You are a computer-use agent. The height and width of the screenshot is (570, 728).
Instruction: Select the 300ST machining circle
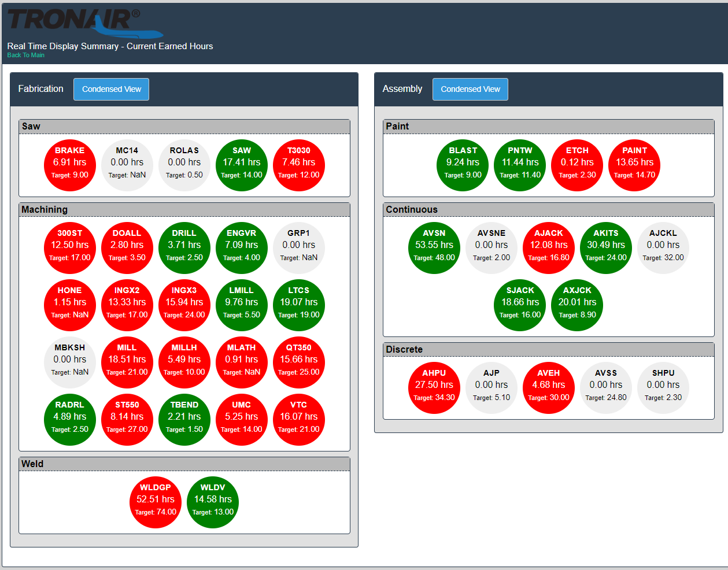[70, 248]
